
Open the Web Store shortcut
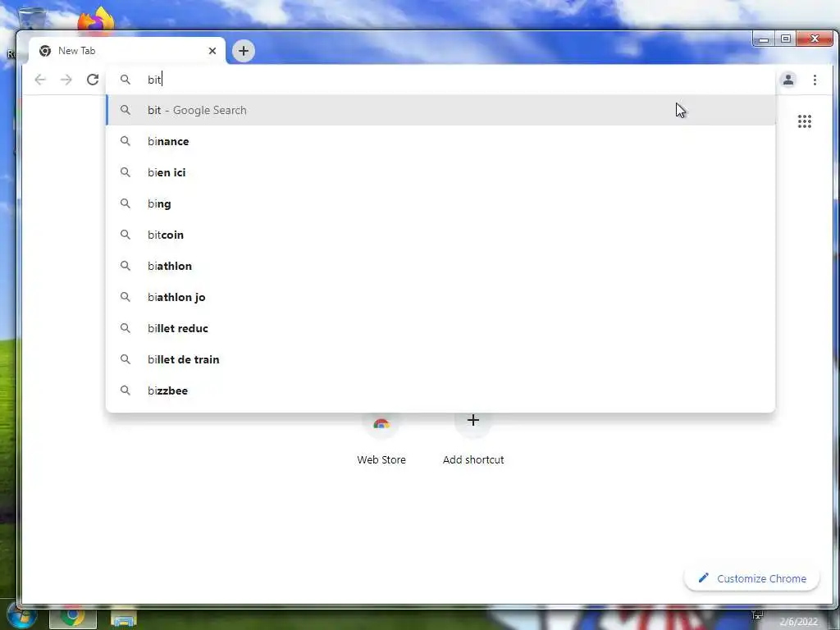(x=381, y=440)
